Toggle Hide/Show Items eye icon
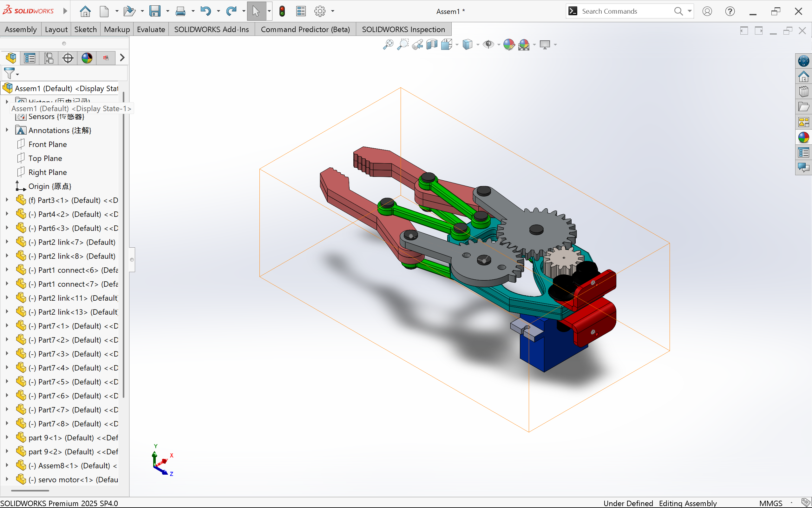The width and height of the screenshot is (812, 508). point(488,44)
